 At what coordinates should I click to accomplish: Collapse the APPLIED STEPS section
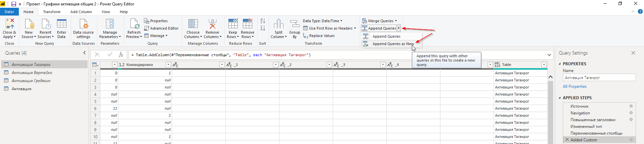point(559,98)
